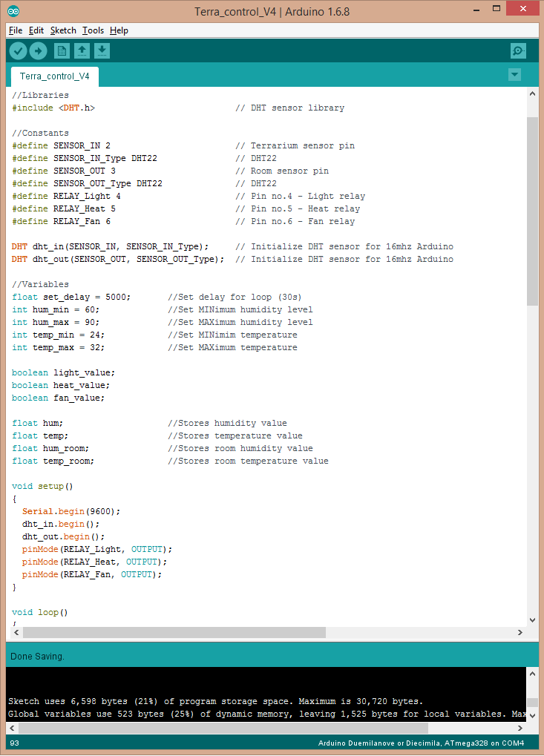Click the 'dht_out.begin();' line
The width and height of the screenshot is (544, 756).
(x=63, y=536)
